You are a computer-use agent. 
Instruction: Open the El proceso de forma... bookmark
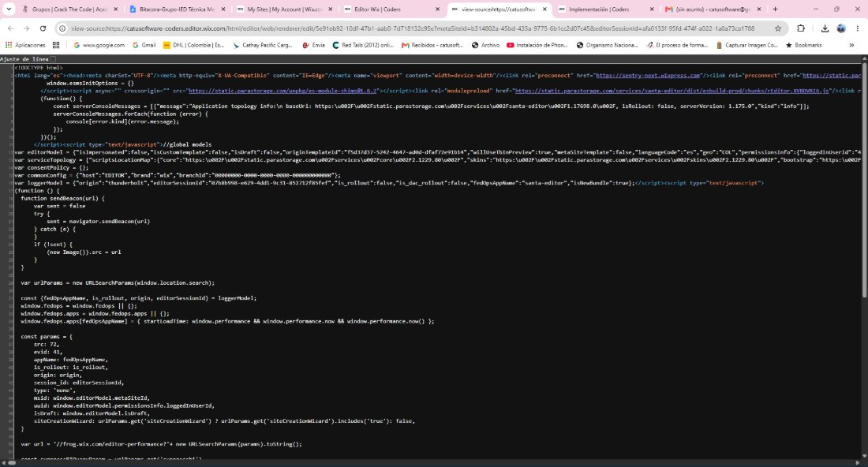[x=677, y=46]
